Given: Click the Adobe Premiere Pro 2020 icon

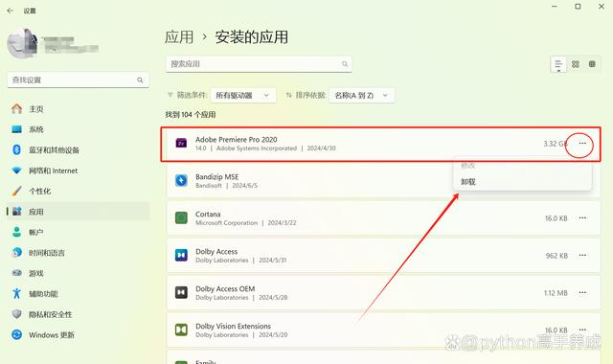Looking at the screenshot, I should point(181,144).
